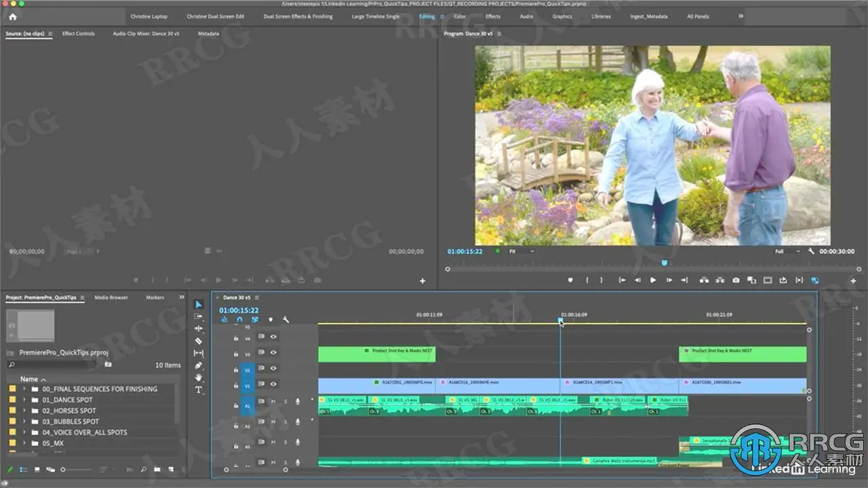The height and width of the screenshot is (488, 868).
Task: Open timeline display settings wrench
Action: tap(285, 320)
